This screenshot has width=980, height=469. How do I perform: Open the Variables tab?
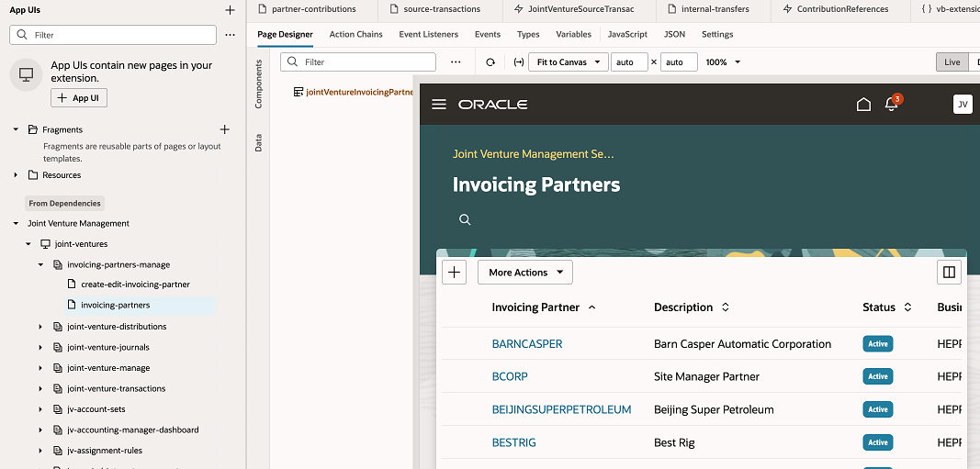point(573,34)
